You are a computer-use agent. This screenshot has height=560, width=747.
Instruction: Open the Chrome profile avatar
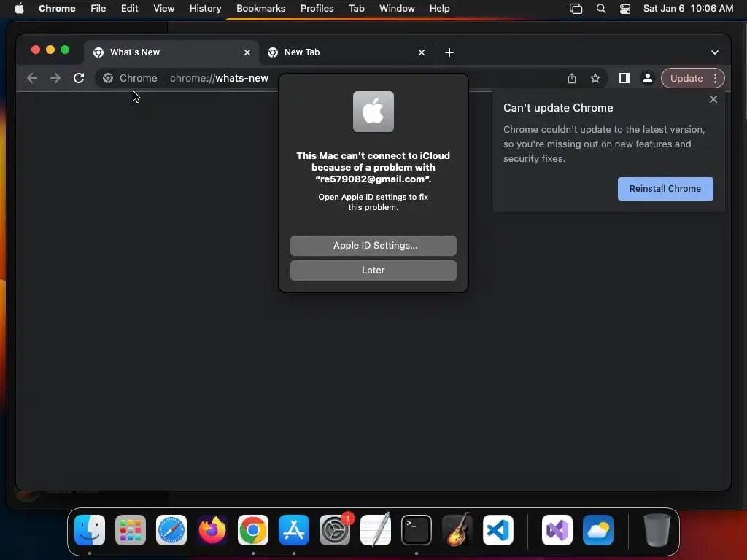648,78
